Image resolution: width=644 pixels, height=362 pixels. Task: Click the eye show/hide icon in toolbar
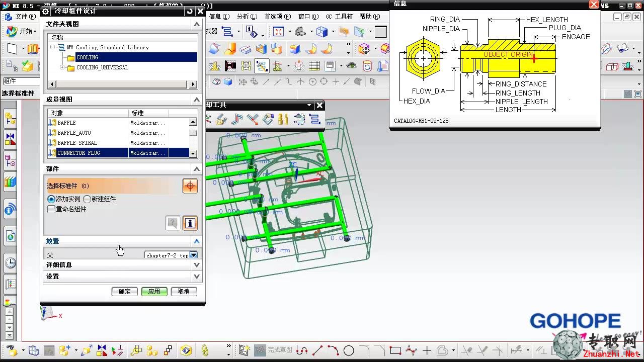tap(351, 66)
